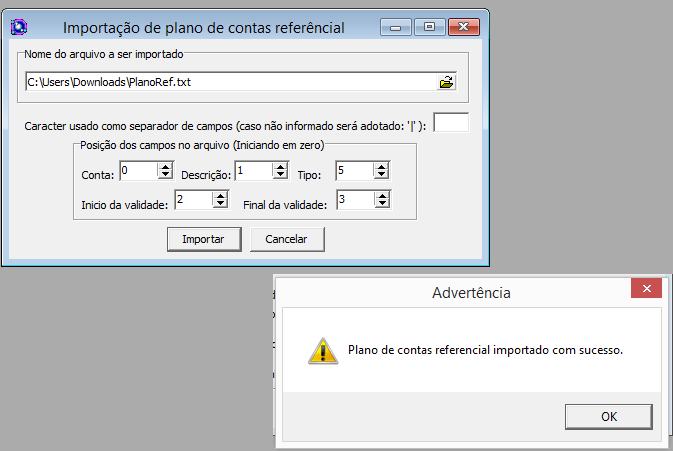Click the 'Inicio da validade:' label

(124, 205)
